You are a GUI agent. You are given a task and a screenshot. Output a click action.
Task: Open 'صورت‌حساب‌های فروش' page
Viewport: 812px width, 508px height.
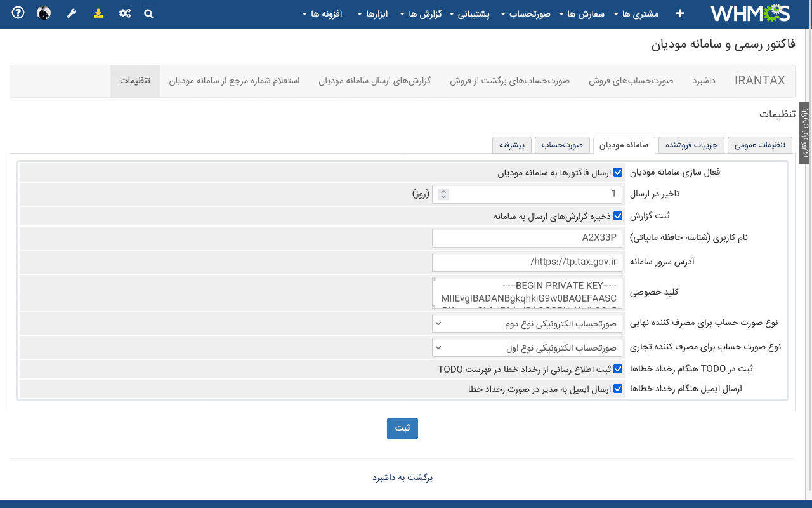[x=631, y=81]
